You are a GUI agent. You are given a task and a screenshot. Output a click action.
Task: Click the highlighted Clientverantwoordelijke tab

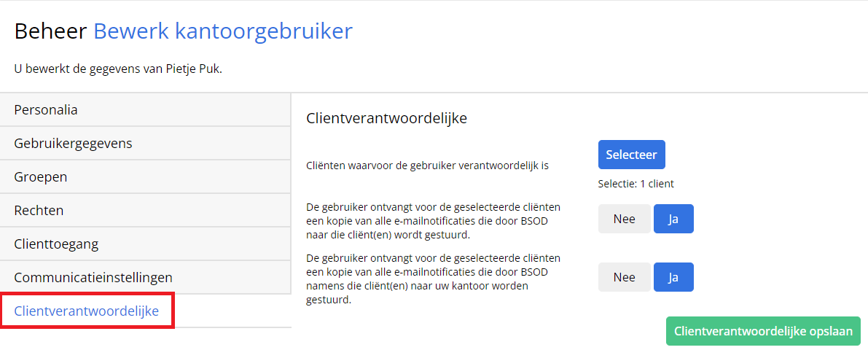87,311
